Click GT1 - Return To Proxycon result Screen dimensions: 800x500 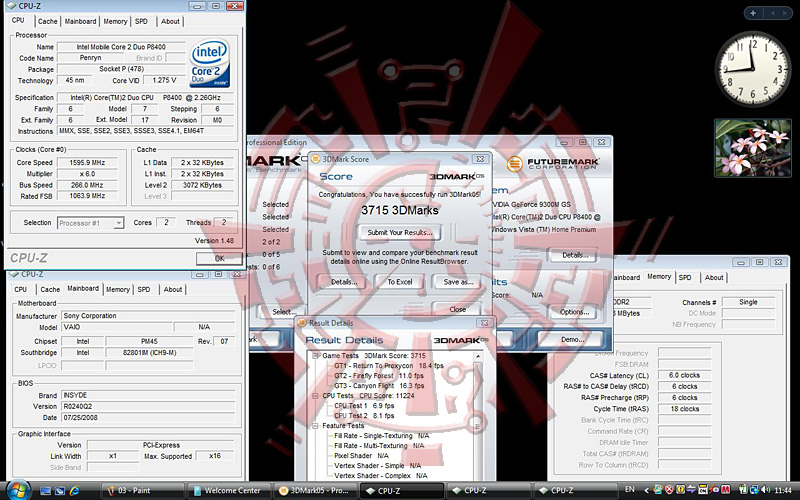(388, 366)
